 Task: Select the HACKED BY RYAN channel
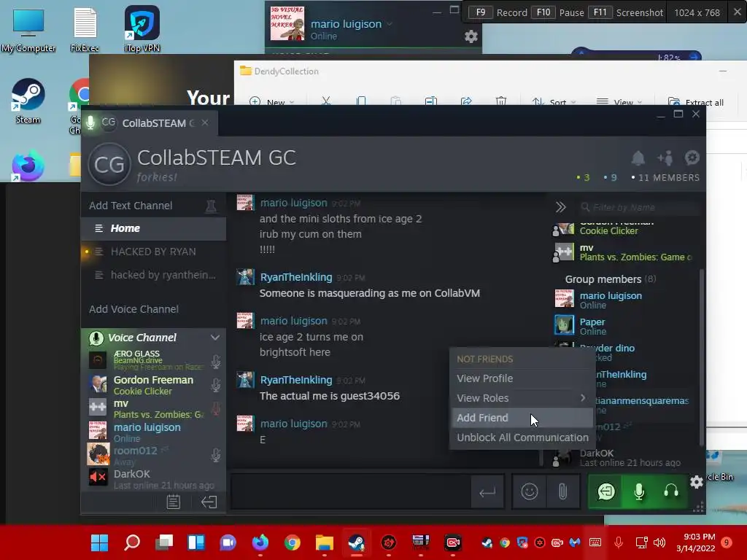[153, 252]
